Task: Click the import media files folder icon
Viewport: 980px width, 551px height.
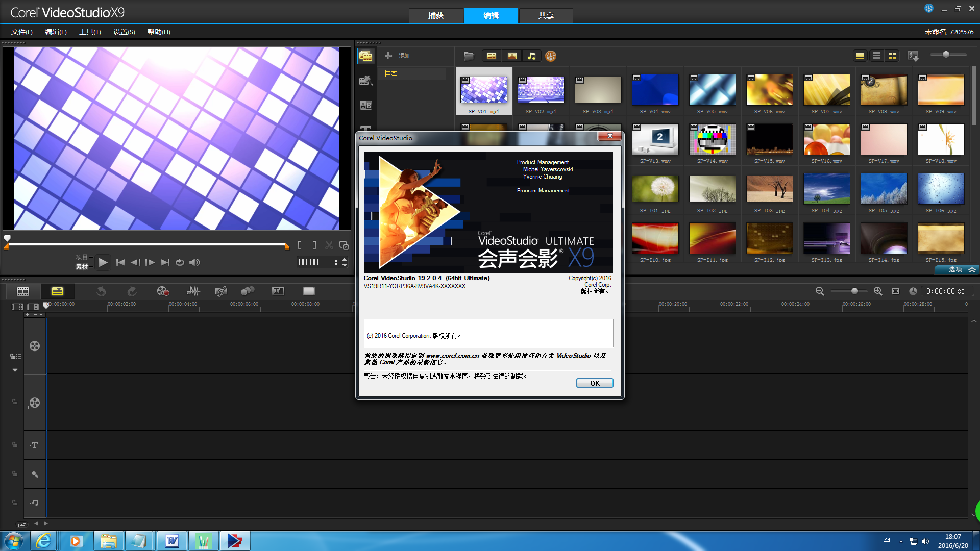Action: [x=469, y=56]
